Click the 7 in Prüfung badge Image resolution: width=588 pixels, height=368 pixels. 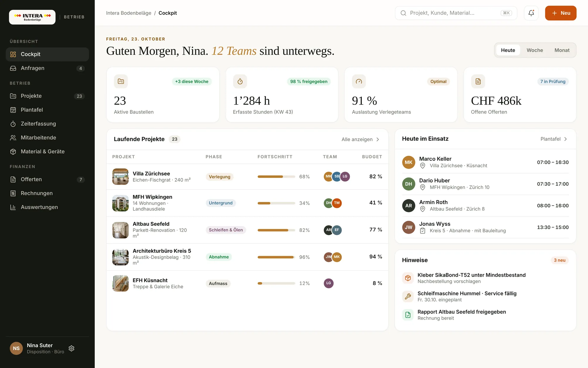(553, 82)
